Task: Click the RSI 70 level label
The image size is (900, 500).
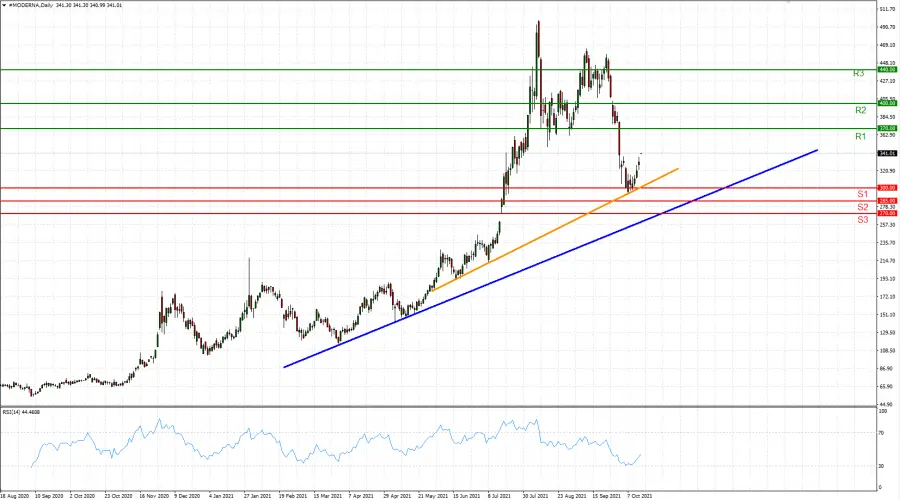Action: pos(882,432)
